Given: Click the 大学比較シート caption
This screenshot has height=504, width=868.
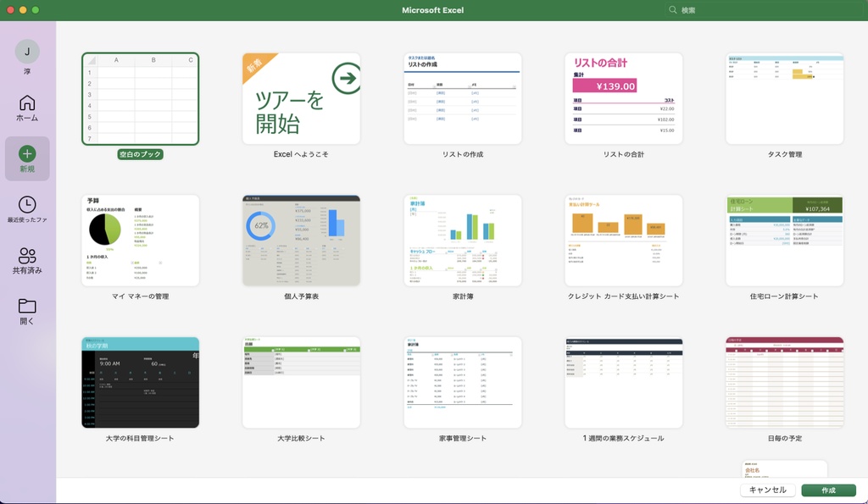Looking at the screenshot, I should coord(301,438).
